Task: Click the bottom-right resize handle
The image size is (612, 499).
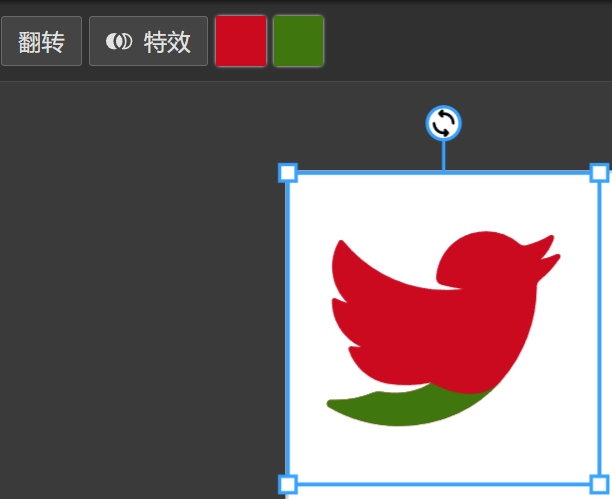Action: [600, 485]
